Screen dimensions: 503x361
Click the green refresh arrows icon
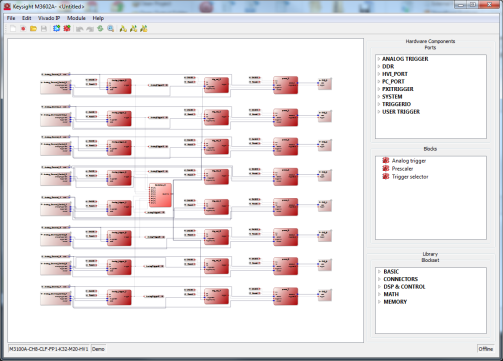(100, 29)
